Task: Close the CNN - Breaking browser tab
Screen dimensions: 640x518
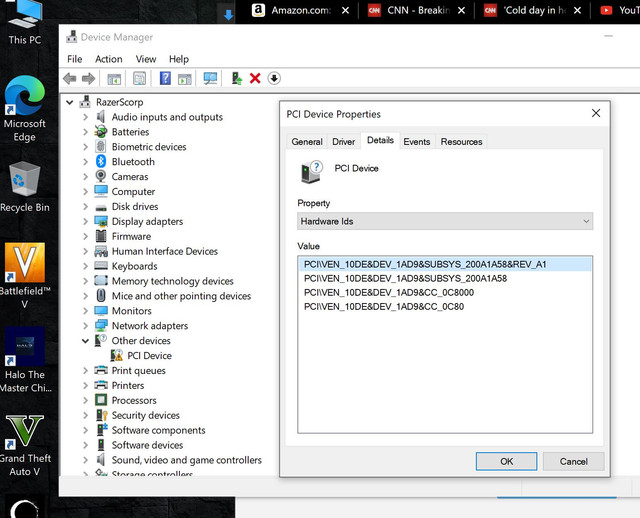Action: tap(461, 11)
